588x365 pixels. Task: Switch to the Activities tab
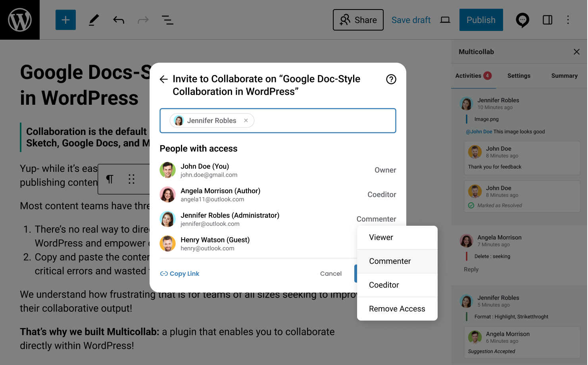coord(473,76)
